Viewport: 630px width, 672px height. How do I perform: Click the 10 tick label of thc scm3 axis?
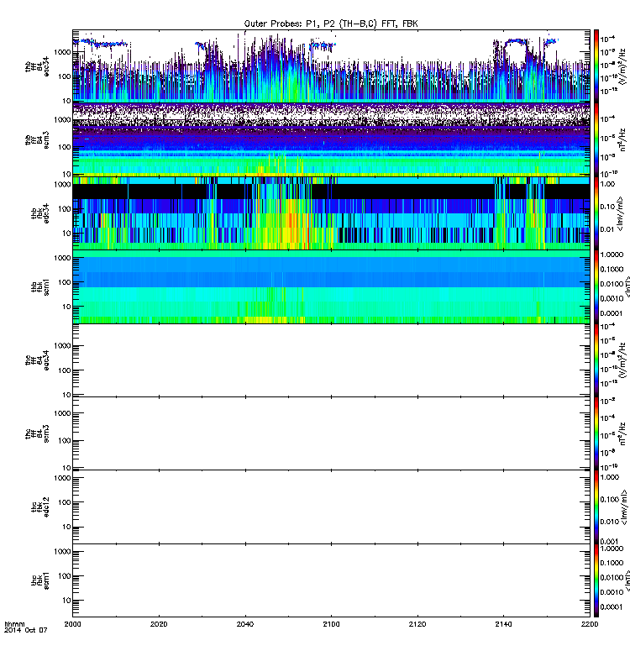(x=66, y=468)
